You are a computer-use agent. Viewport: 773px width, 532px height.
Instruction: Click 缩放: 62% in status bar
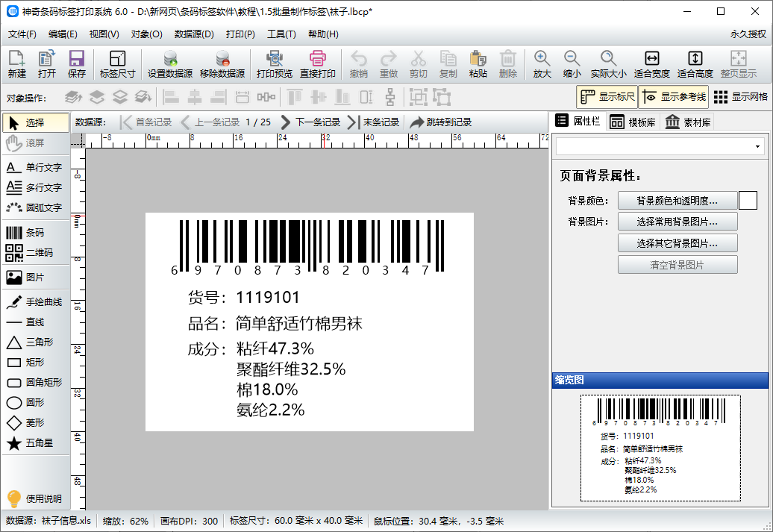[125, 521]
